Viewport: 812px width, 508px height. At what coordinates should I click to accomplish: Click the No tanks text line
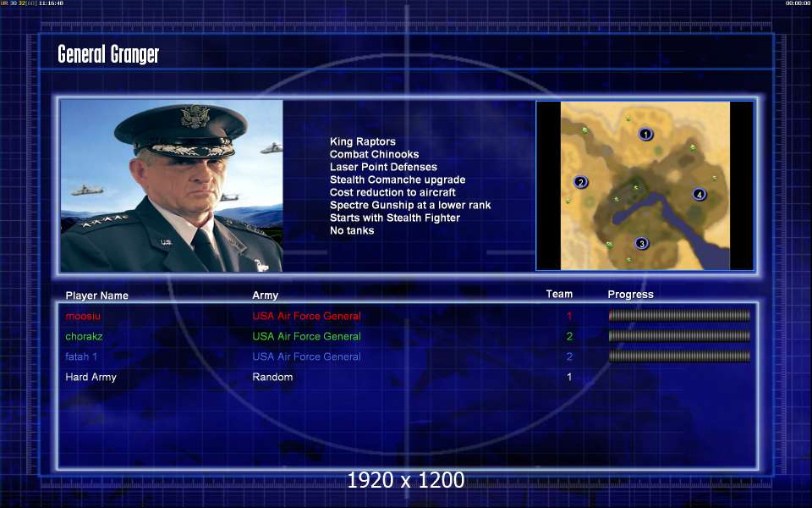352,230
